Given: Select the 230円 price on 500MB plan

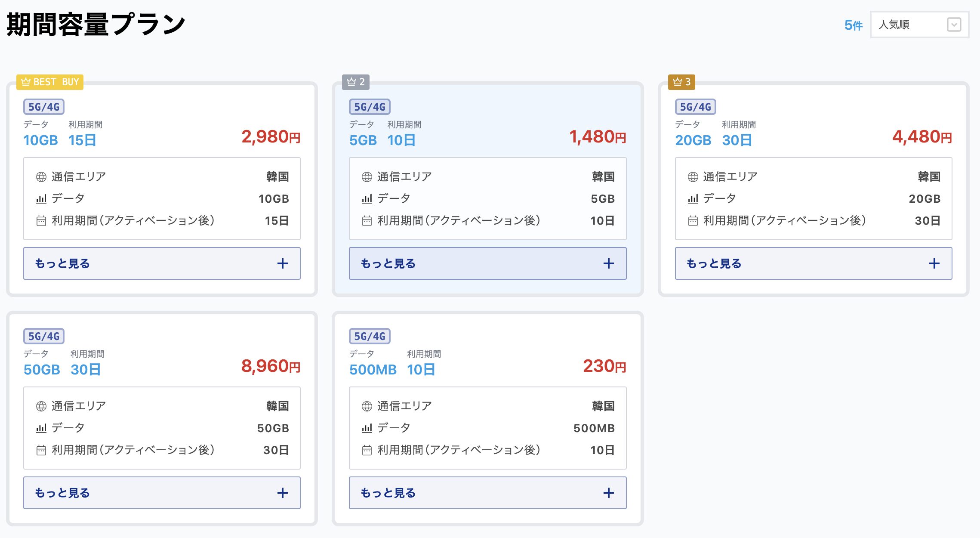Looking at the screenshot, I should (x=604, y=366).
